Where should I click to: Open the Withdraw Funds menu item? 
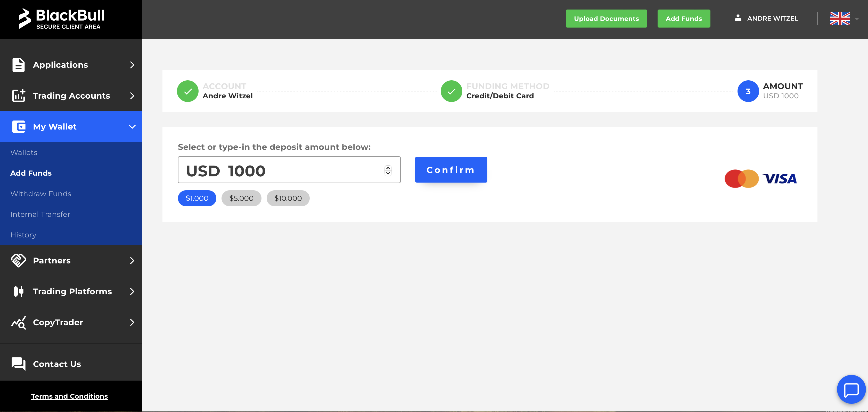[x=40, y=193]
